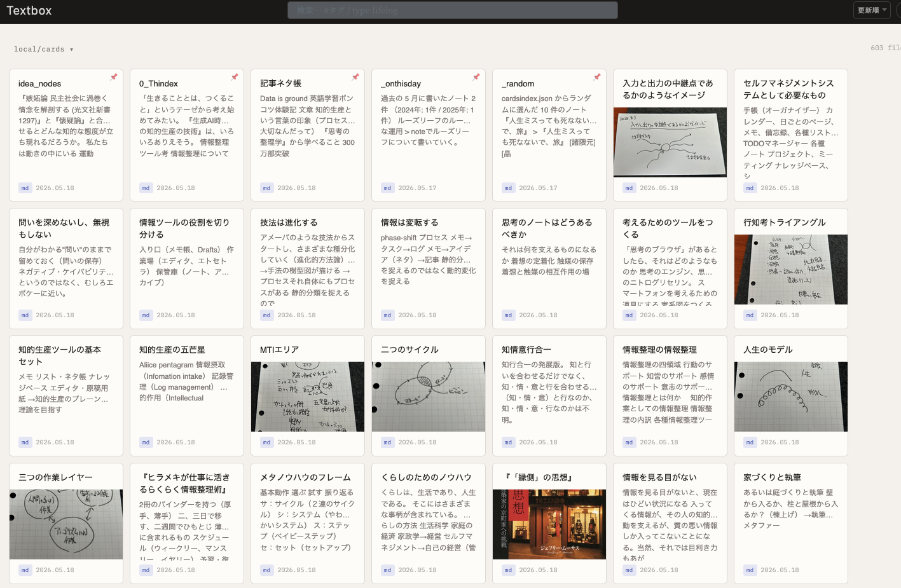The width and height of the screenshot is (901, 588).
Task: Click the md badge on メタノウハウのフレーム card
Action: click(266, 570)
